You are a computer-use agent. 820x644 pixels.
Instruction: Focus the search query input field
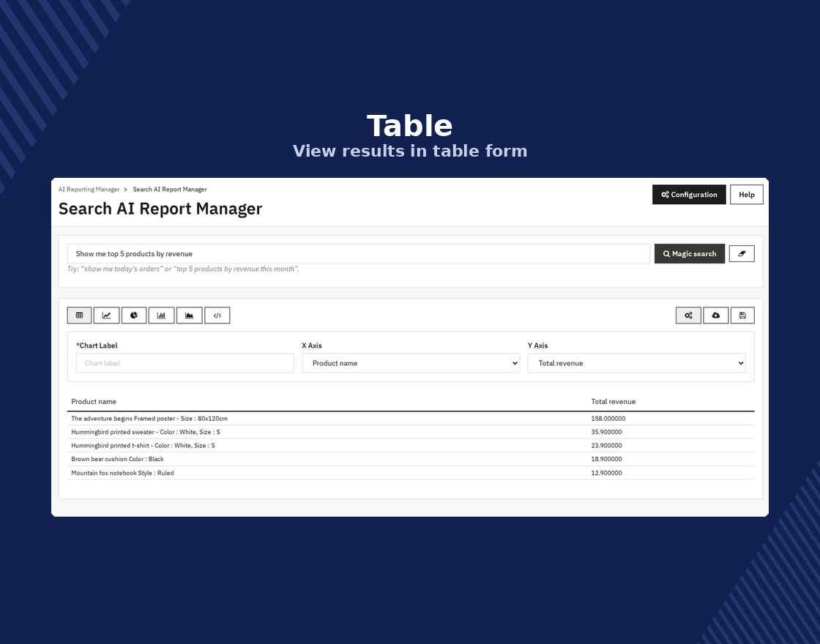click(359, 253)
